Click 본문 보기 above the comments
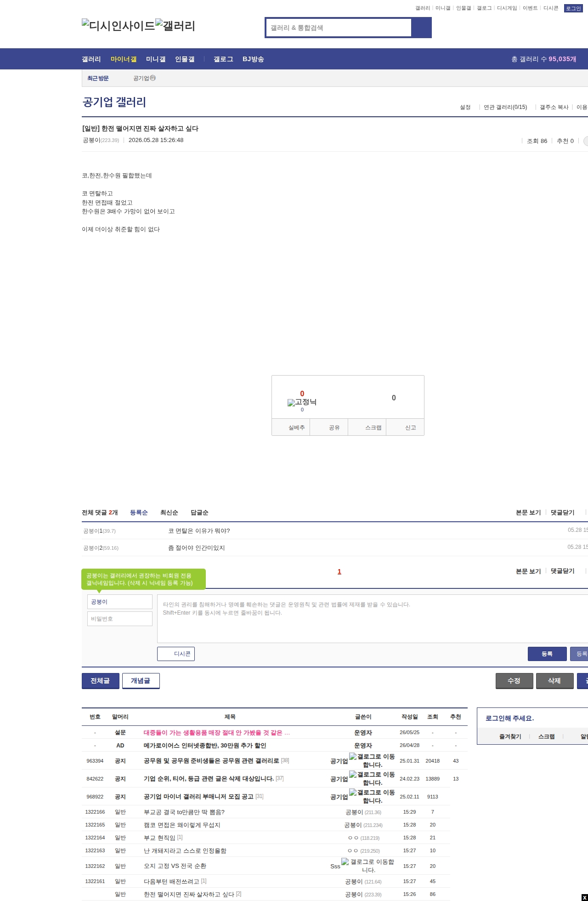The height and width of the screenshot is (901, 588). coord(528,513)
